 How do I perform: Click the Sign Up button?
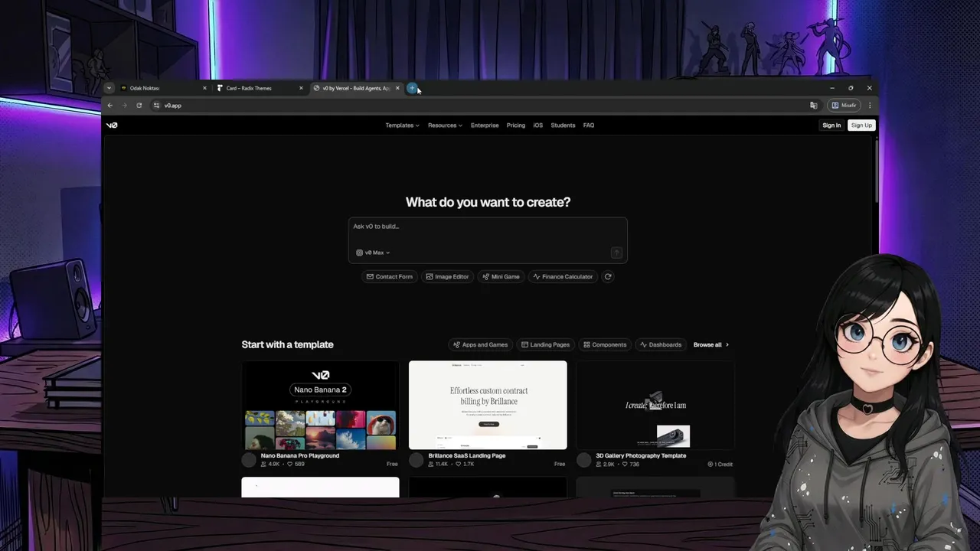pos(861,125)
